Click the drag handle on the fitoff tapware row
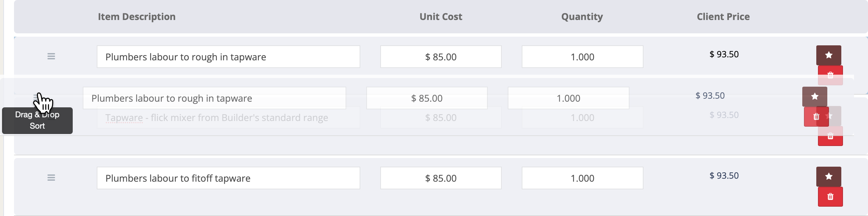 (51, 178)
